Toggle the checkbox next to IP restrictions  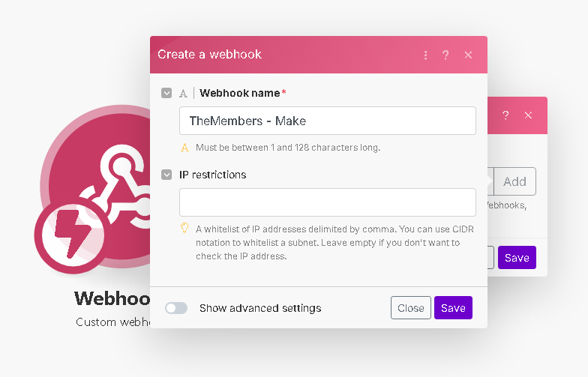click(x=166, y=175)
